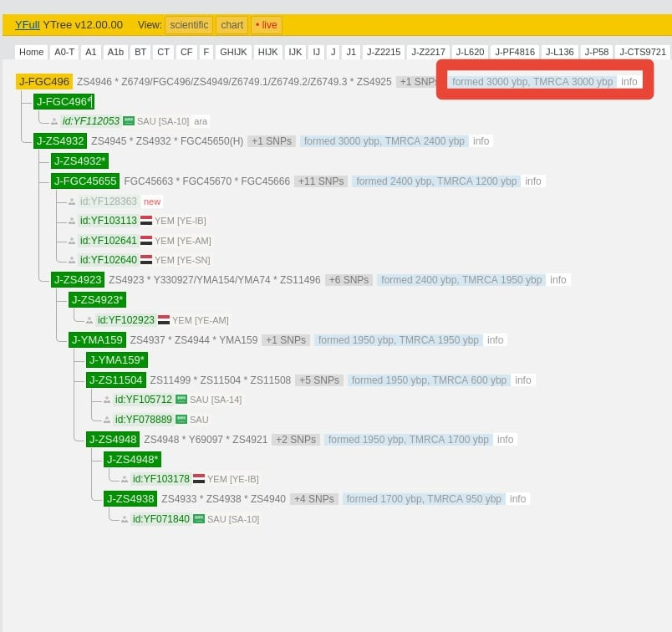Expand the +1 SNPs list for J-ZS4932
The image size is (672, 632).
pyautogui.click(x=272, y=141)
